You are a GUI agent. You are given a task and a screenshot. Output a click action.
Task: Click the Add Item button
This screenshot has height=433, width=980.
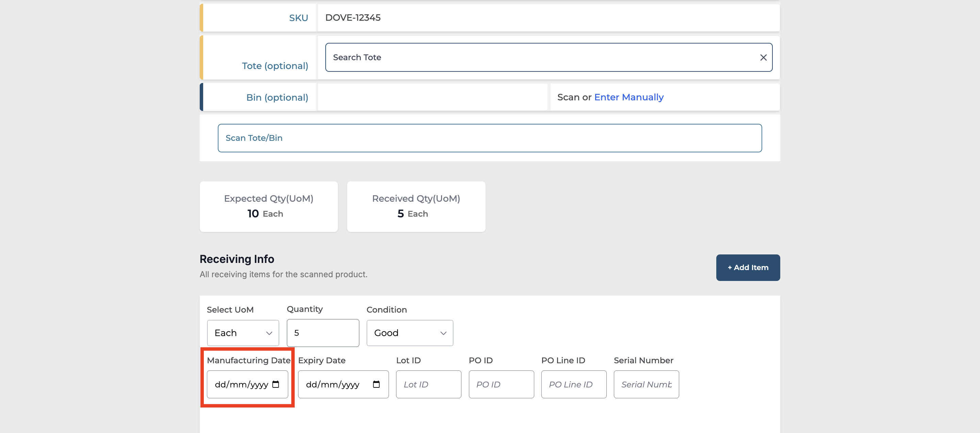click(748, 268)
